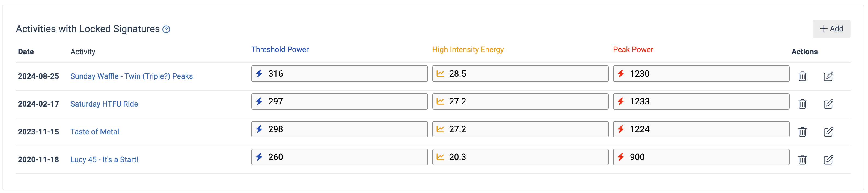The width and height of the screenshot is (868, 193).
Task: Delete the Saturday HTFU Ride row
Action: (x=802, y=104)
